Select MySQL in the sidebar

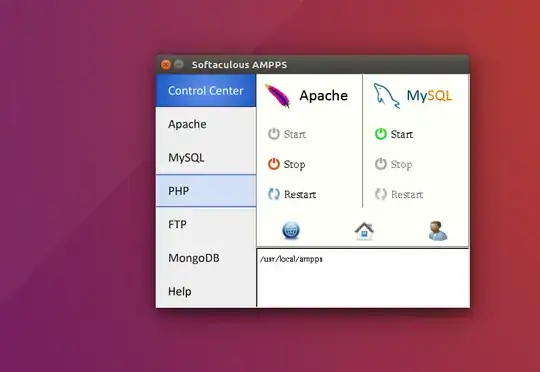206,157
